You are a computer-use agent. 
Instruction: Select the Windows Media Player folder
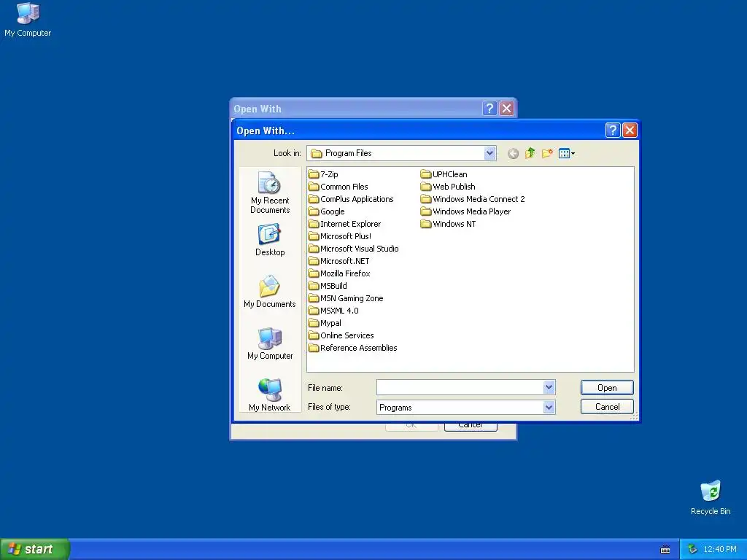coord(466,211)
